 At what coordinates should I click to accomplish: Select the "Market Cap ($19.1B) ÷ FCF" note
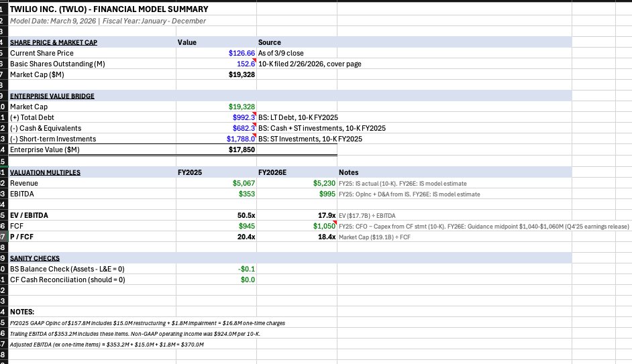[x=375, y=237]
